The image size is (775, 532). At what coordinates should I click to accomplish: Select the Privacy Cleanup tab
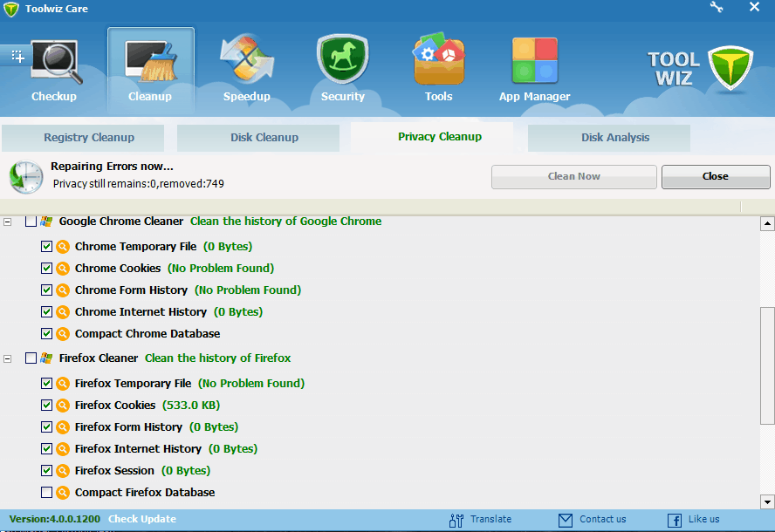coord(432,137)
